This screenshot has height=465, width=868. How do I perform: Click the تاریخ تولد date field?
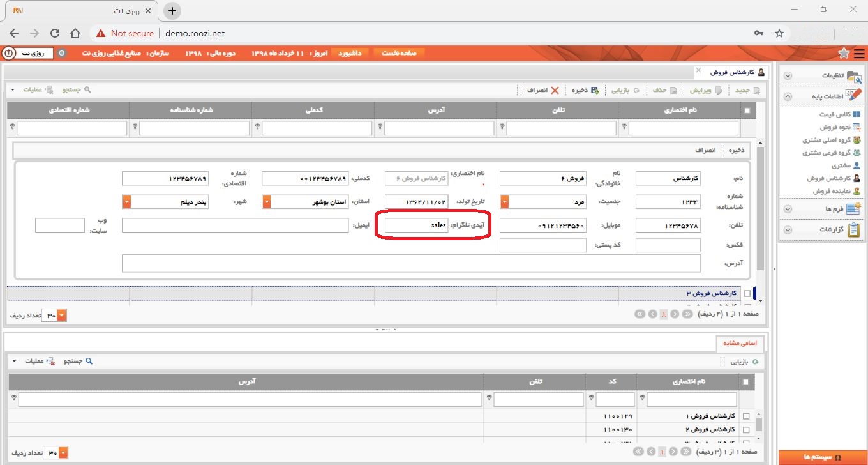(x=417, y=202)
